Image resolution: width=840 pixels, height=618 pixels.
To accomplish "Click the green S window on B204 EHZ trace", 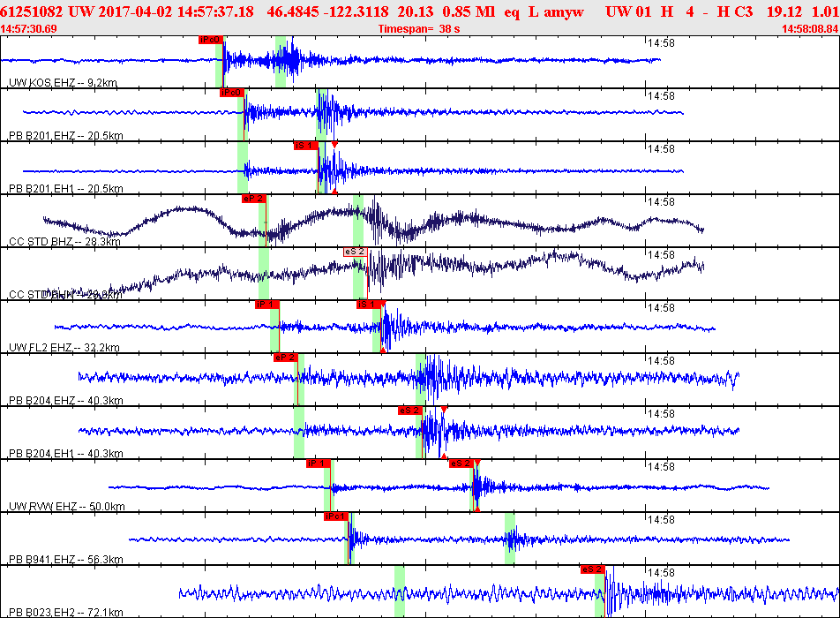I will (x=421, y=379).
